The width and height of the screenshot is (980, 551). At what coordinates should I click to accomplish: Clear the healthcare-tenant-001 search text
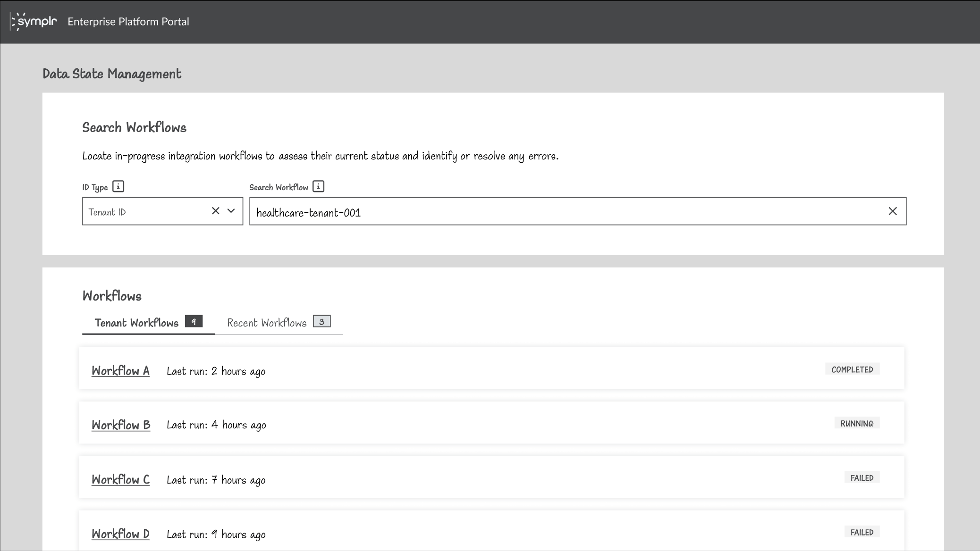point(892,211)
